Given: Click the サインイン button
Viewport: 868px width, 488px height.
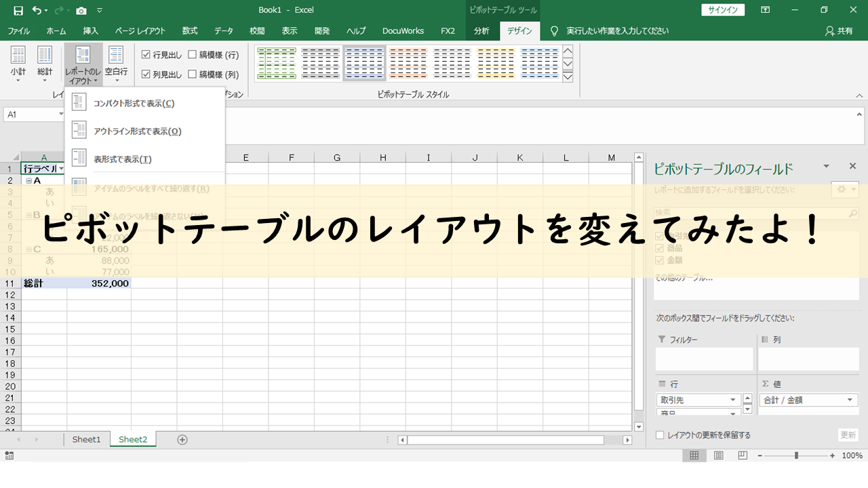Looking at the screenshot, I should 723,10.
